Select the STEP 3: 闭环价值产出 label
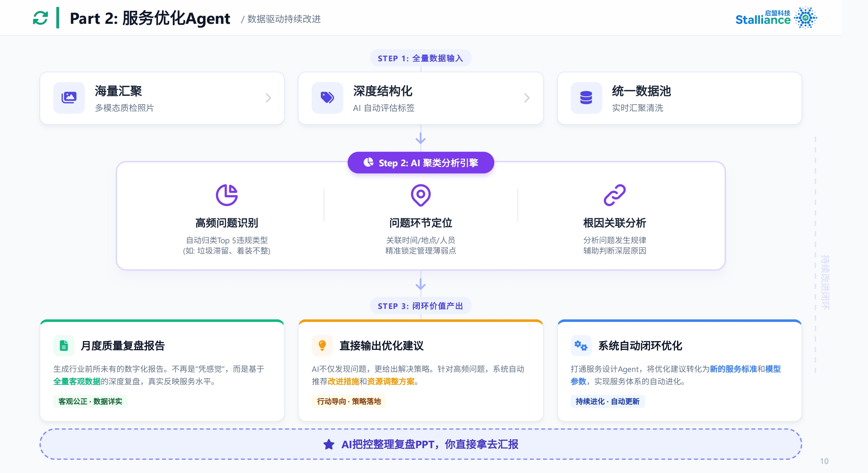The height and width of the screenshot is (473, 868). pos(421,306)
